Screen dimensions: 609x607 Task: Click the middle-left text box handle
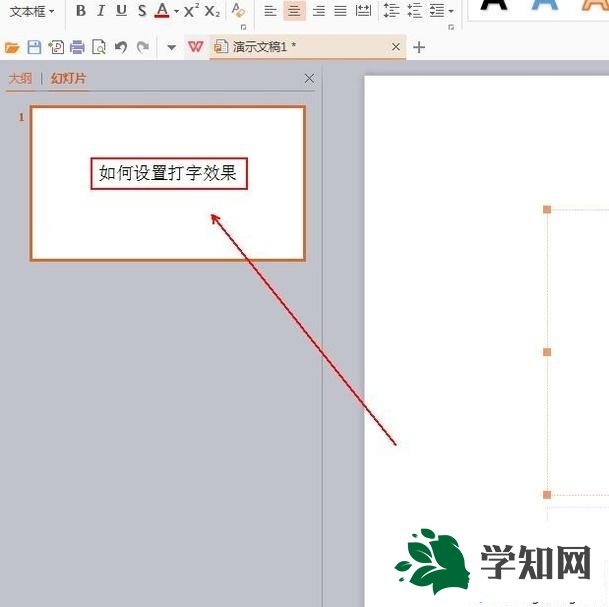[547, 352]
